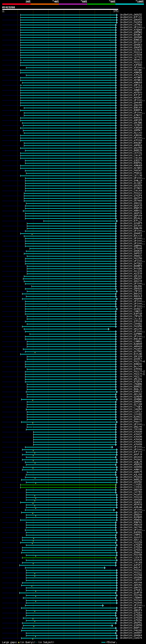Select hit UniRef100_P52908

[131, 477]
